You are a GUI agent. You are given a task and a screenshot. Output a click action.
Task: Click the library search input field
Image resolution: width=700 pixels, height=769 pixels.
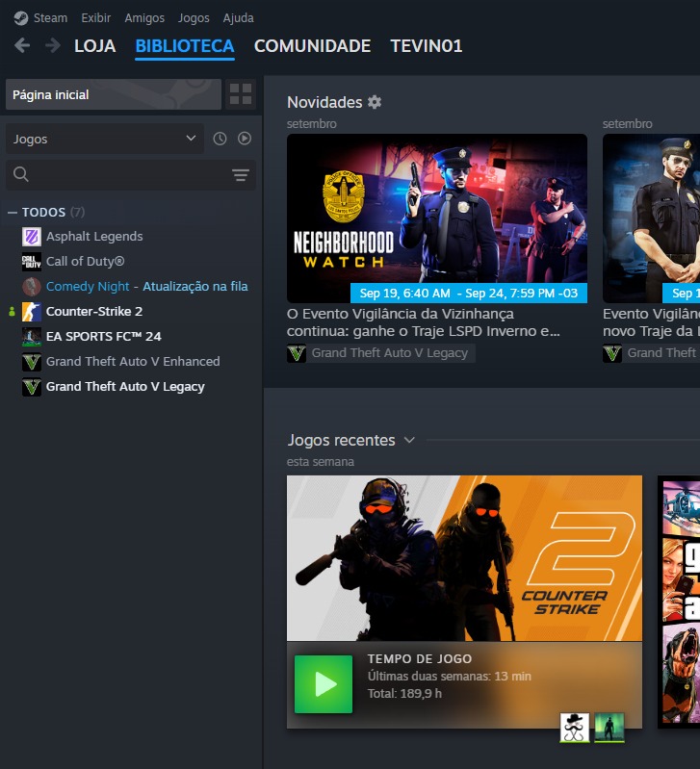coord(131,174)
